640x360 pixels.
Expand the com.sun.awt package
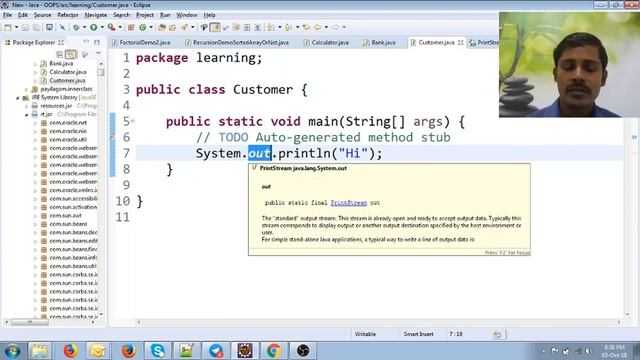tap(35, 216)
